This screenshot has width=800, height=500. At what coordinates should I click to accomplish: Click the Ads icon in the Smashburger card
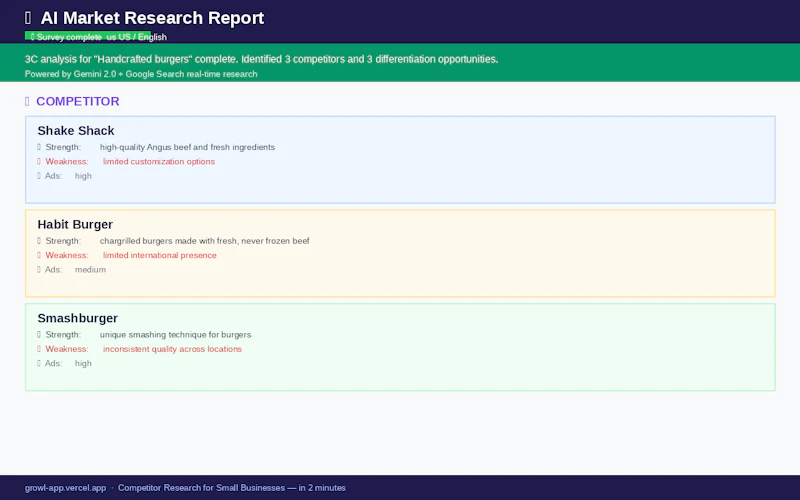[x=39, y=363]
